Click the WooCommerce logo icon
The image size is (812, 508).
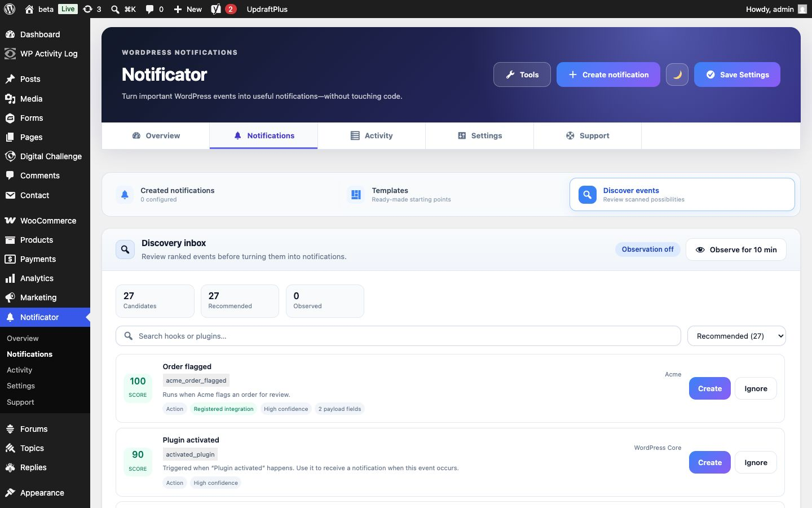[x=10, y=221]
